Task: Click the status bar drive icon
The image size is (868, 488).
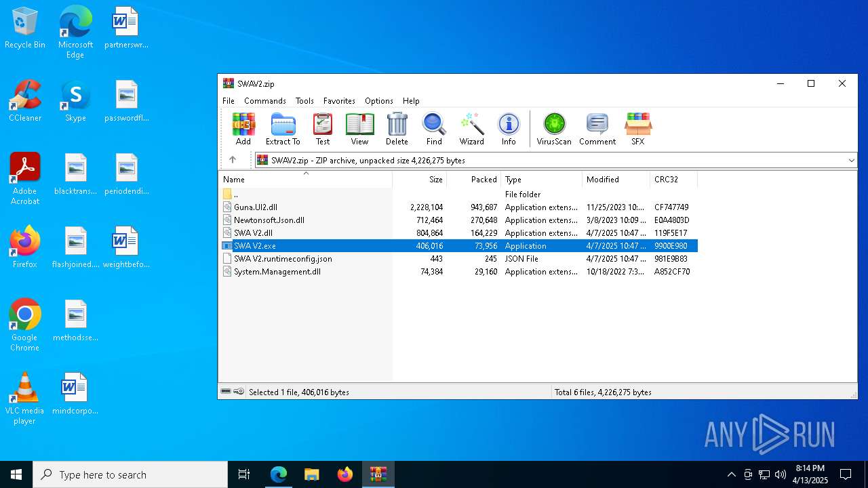Action: (226, 392)
